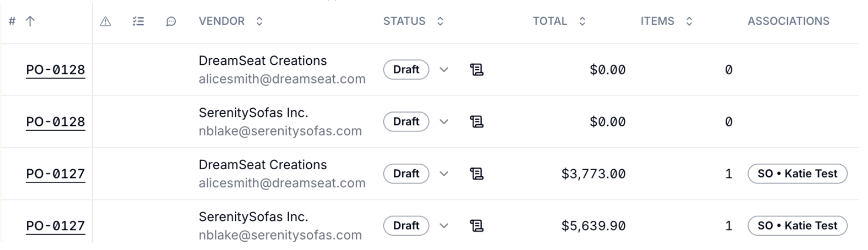868x250 pixels.
Task: Open receipt icon for SerenitySofas PO-0127 row
Action: (477, 225)
